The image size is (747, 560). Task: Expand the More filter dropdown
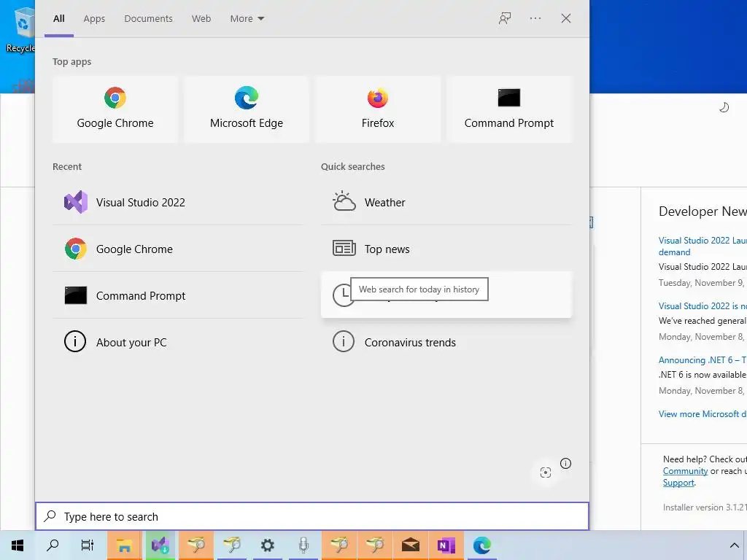247,18
